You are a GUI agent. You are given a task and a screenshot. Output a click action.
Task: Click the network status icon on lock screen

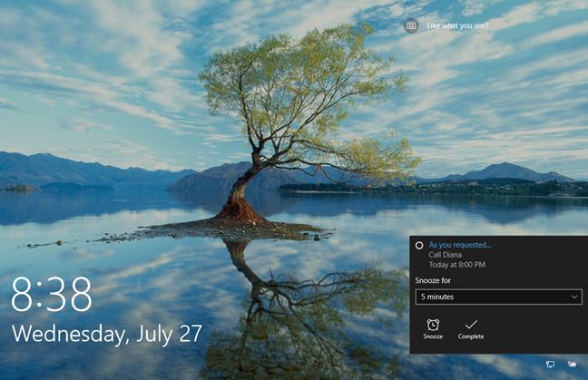[550, 364]
